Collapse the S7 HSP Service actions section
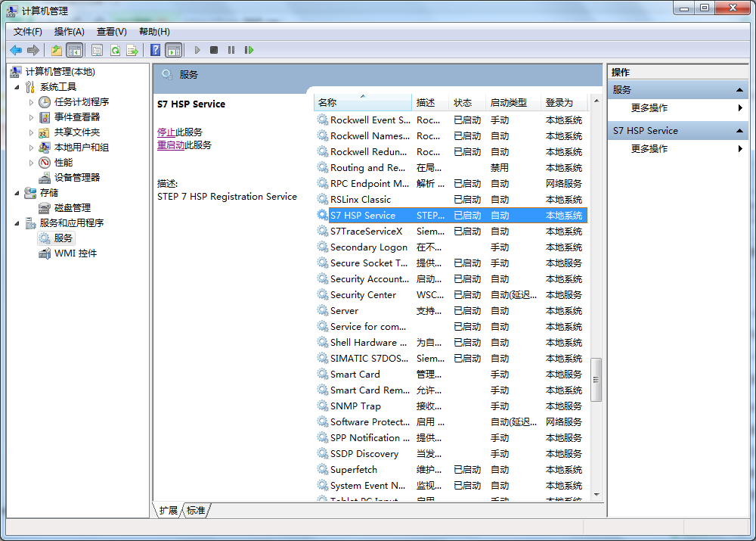Image resolution: width=756 pixels, height=541 pixels. (x=739, y=131)
